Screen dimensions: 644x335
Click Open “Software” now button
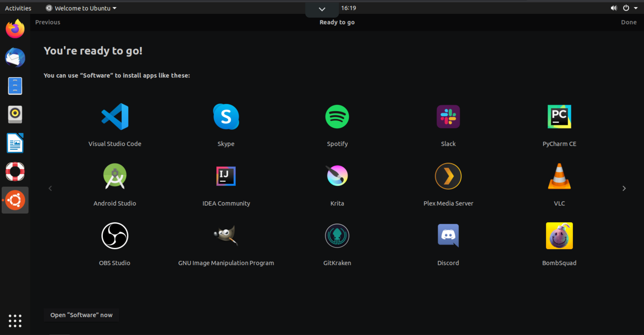[81, 315]
